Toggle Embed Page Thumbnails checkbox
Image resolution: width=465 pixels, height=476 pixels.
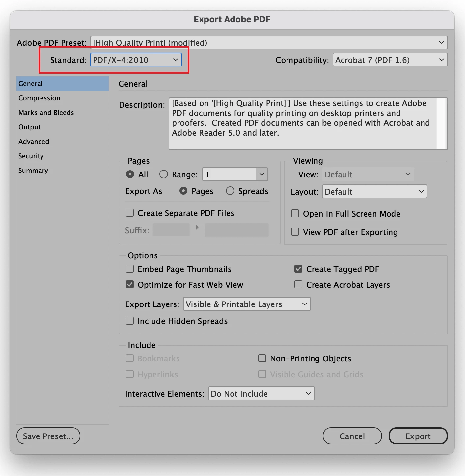coord(130,269)
